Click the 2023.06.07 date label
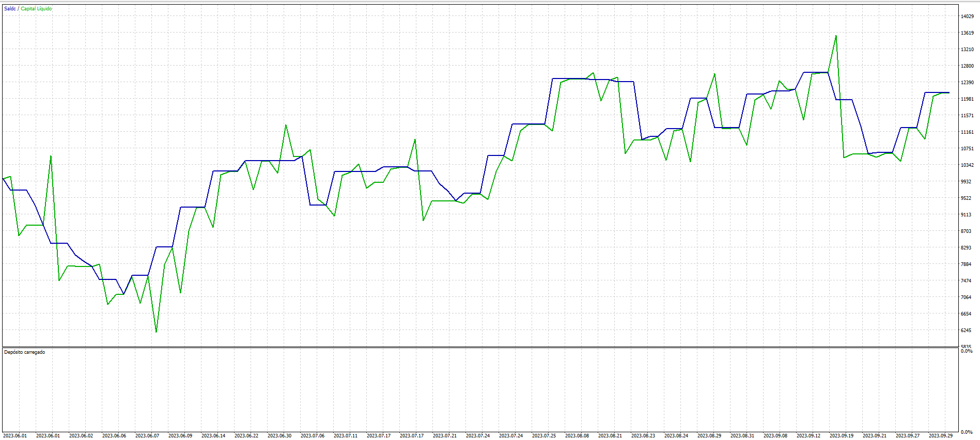The height and width of the screenshot is (440, 980). click(147, 436)
